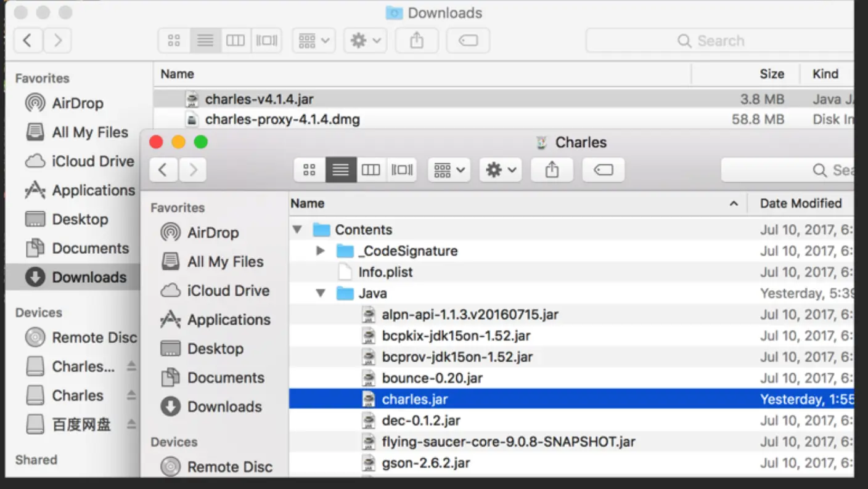
Task: Select charles-v4.1.4.jar in Downloads window
Action: tap(503, 99)
